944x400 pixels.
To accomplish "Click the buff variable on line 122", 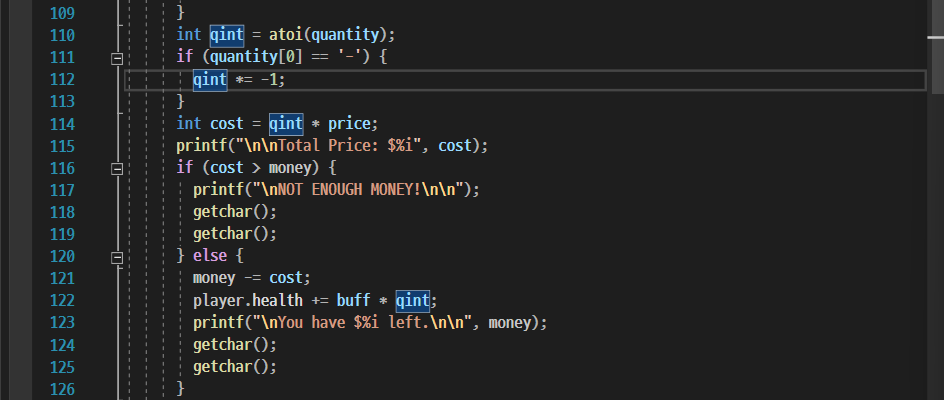I will (353, 300).
